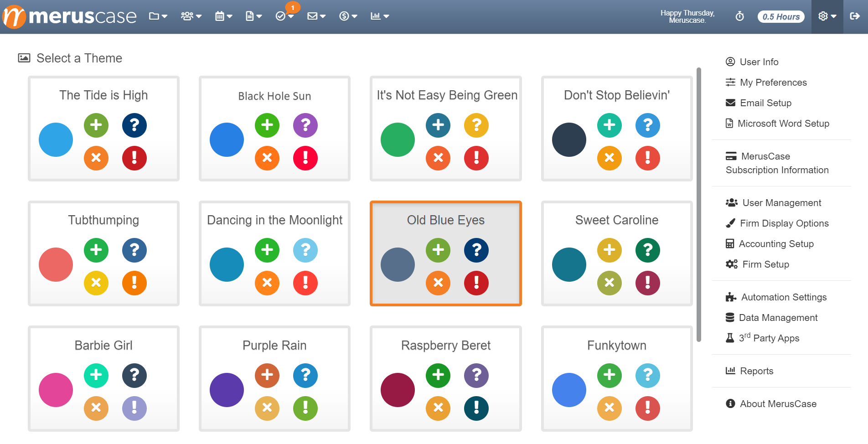This screenshot has width=868, height=444.
Task: Open About MerusCase
Action: pos(771,404)
